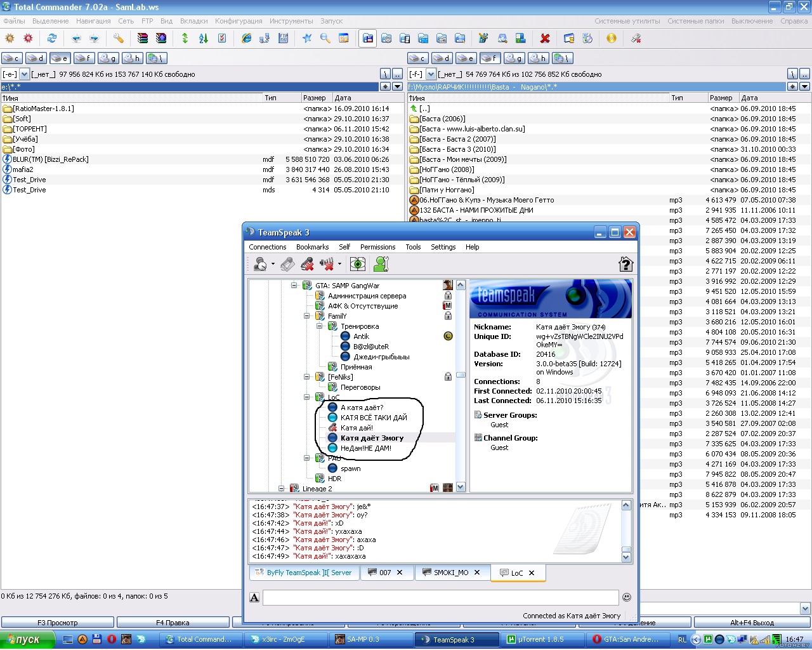
Task: Click the A-Z sort icon in Total Commander toolbar
Action: click(204, 39)
